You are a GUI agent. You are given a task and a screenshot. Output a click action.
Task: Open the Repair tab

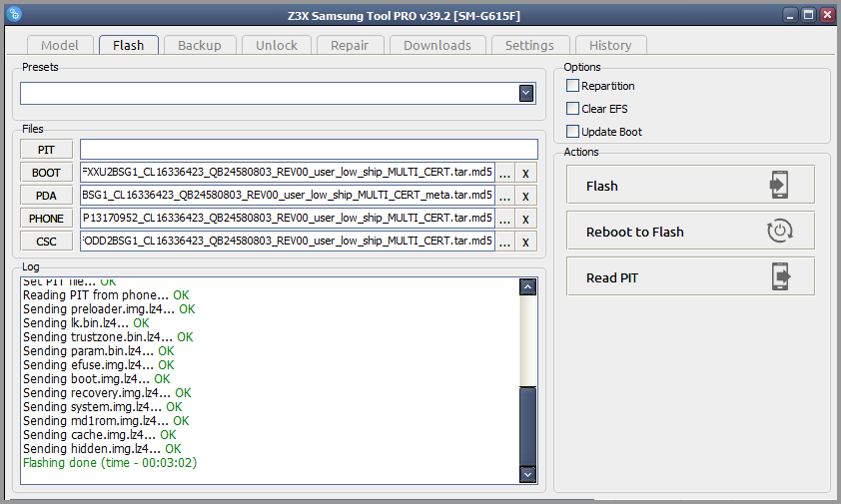[x=350, y=45]
